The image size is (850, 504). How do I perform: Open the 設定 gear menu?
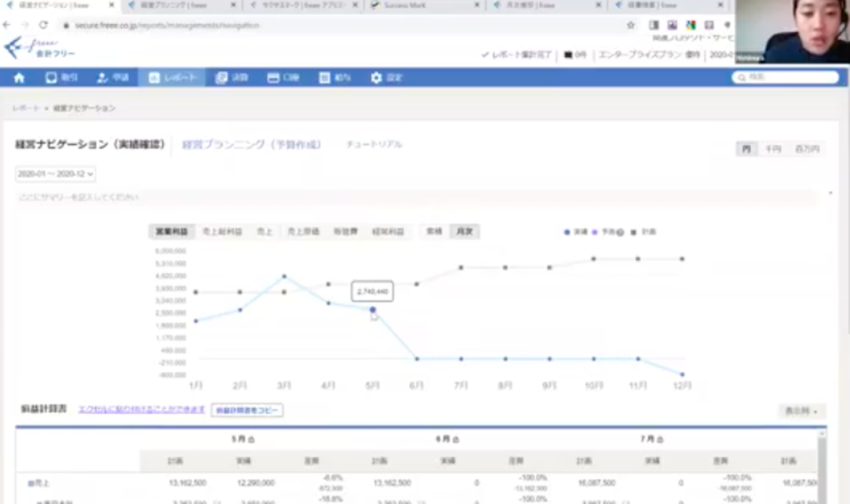point(386,77)
